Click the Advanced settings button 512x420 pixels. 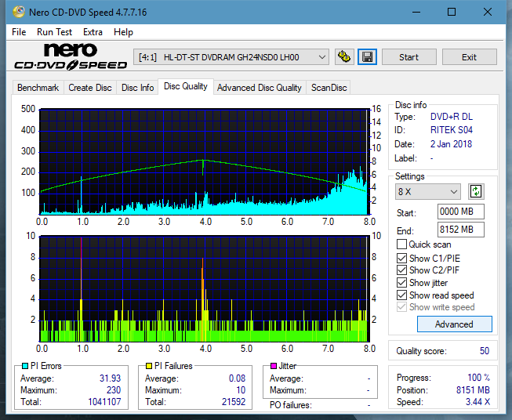(x=454, y=324)
